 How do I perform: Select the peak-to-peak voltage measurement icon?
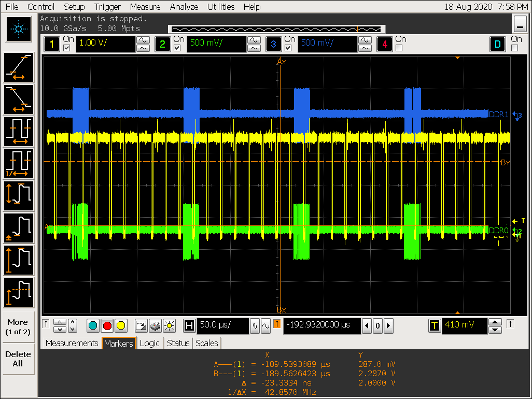[x=19, y=196]
